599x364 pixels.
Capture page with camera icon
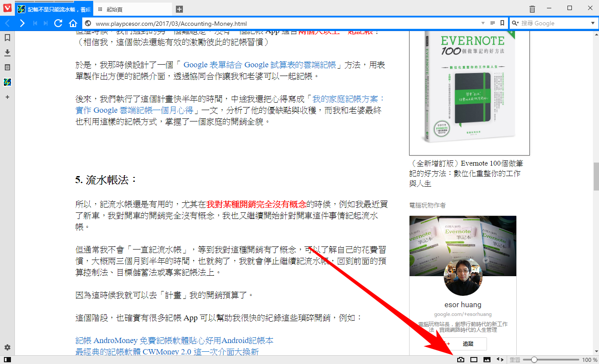coord(461,360)
